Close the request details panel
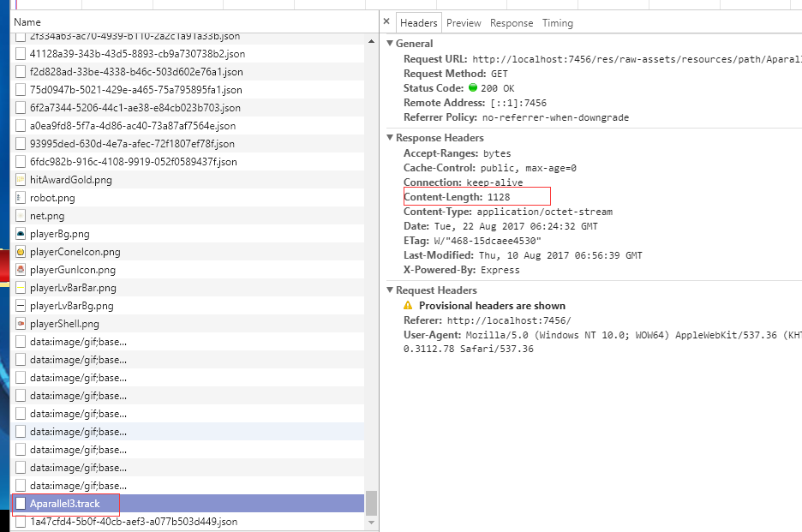Viewport: 802px width, 532px height. (x=386, y=22)
